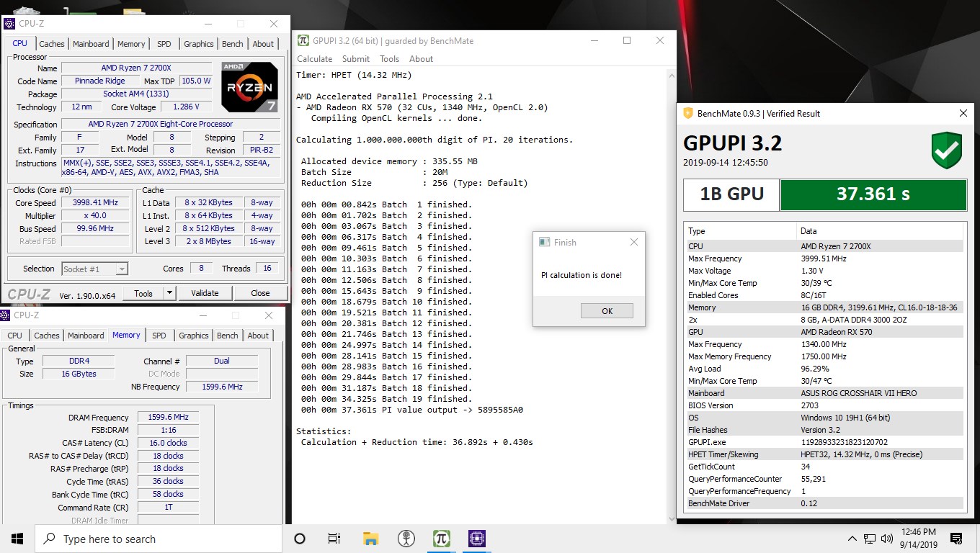Open the Tools dropdown arrow in CPU-Z
The height and width of the screenshot is (553, 980).
pyautogui.click(x=169, y=293)
